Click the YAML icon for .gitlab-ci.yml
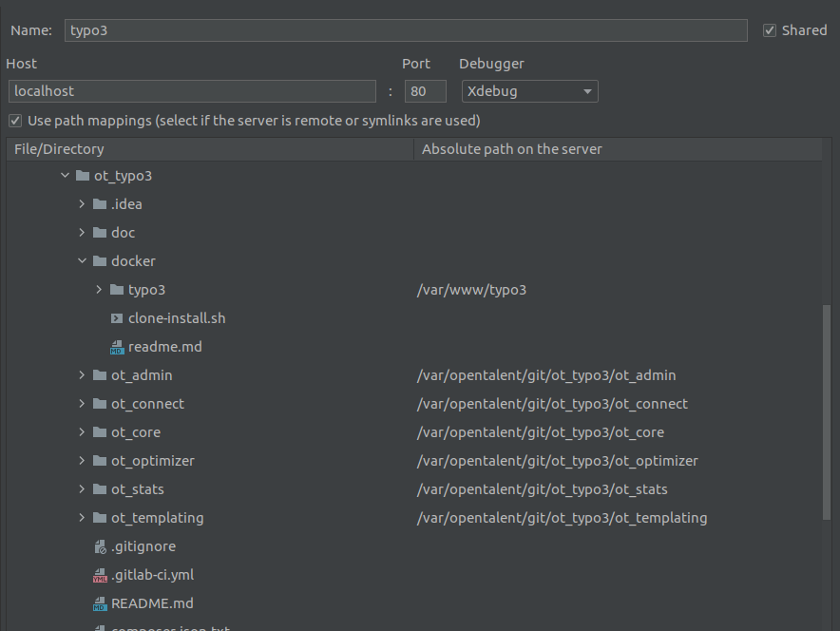840x631 pixels. coord(100,574)
